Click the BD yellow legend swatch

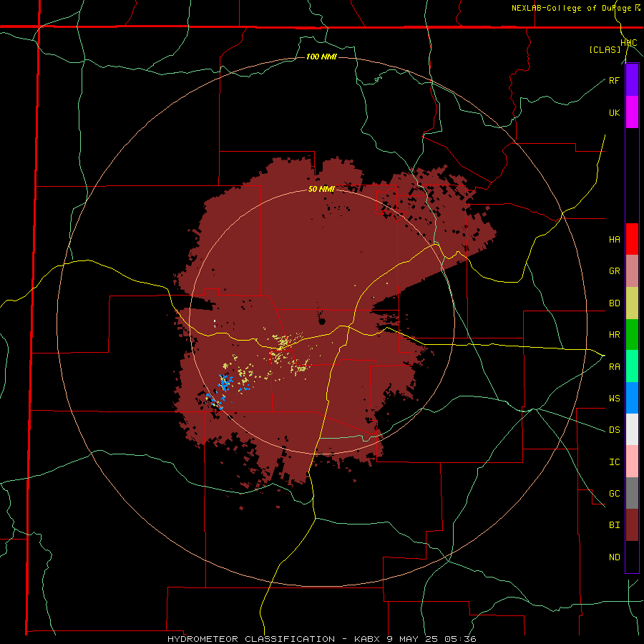pyautogui.click(x=632, y=303)
